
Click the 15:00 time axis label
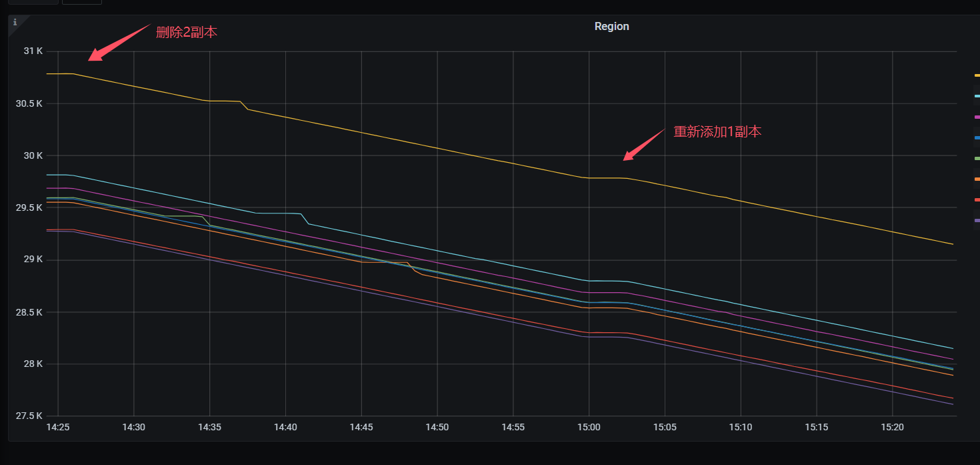(589, 427)
